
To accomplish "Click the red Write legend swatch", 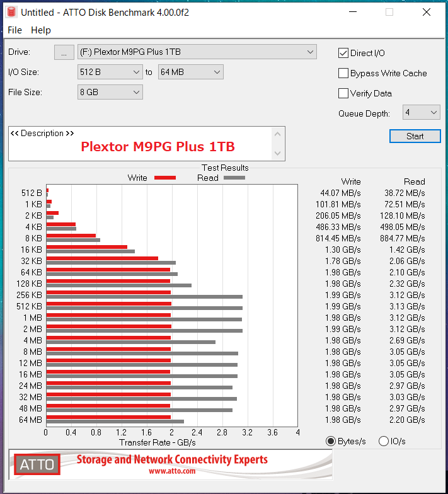I will tap(165, 178).
